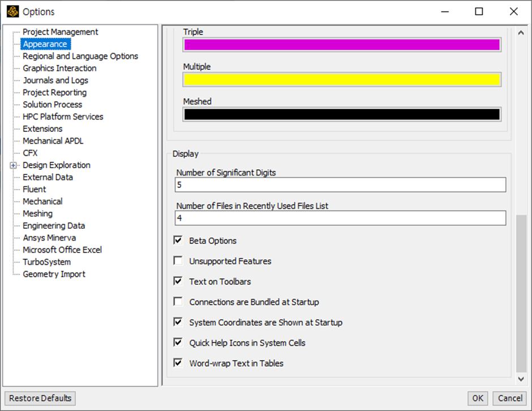Click the Number of Significant Digits field
This screenshot has height=411, width=532.
[340, 185]
